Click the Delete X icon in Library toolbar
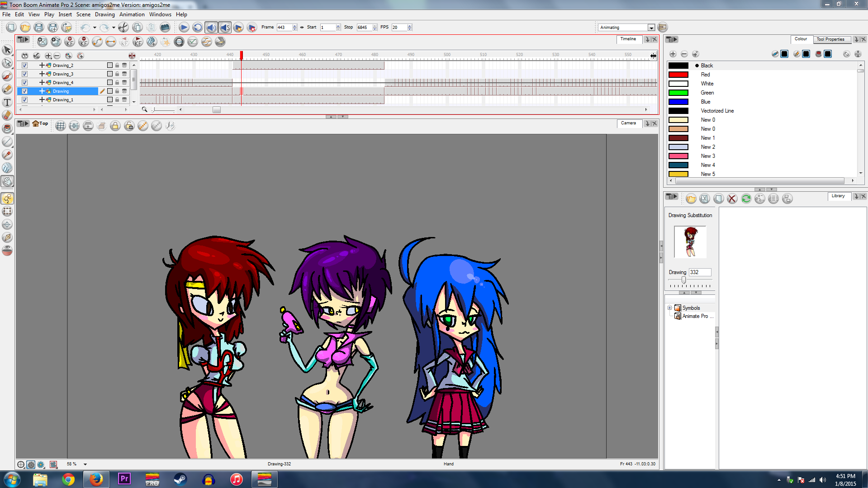 click(732, 199)
